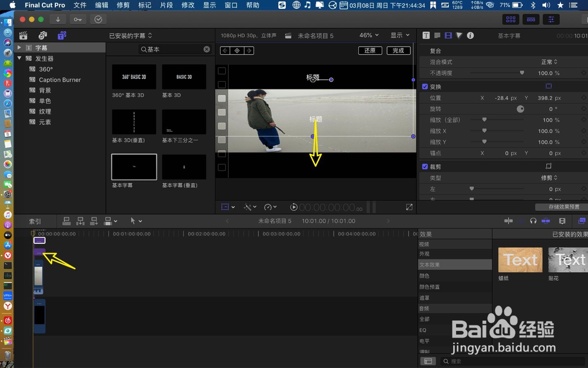
Task: Click the keyword editor key icon
Action: click(78, 19)
